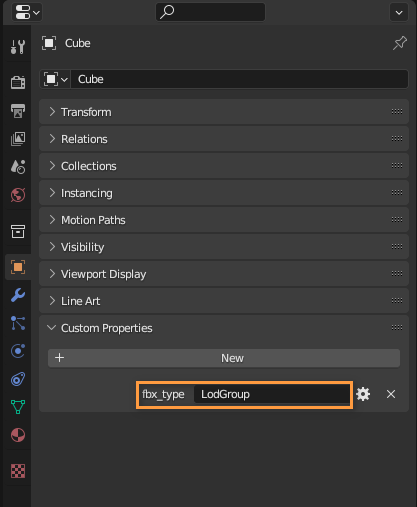The image size is (417, 507).
Task: Open the options dropdown arrow at top right
Action: tap(399, 12)
